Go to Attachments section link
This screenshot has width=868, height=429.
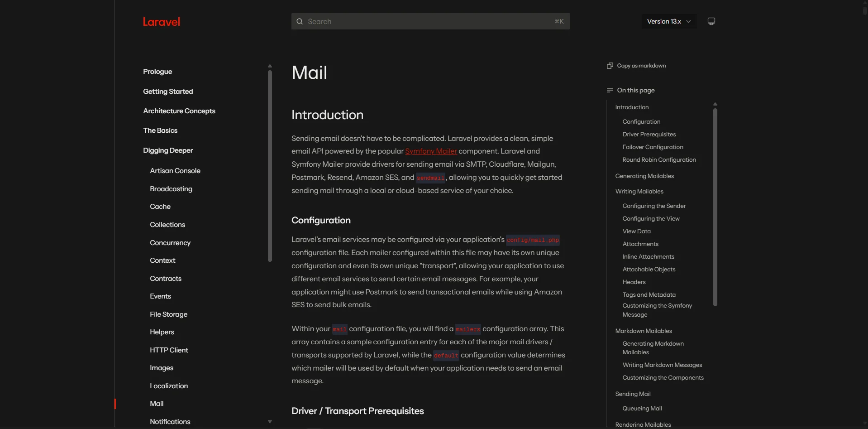click(640, 244)
